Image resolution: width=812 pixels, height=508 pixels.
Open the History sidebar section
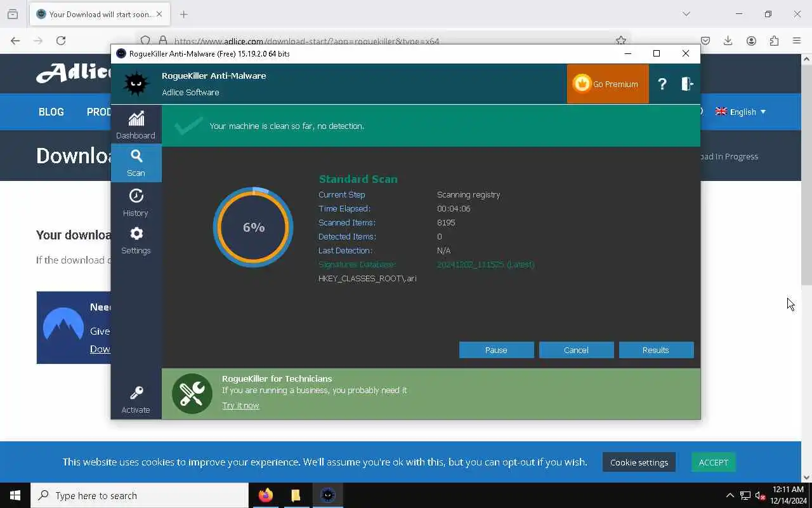coord(136,203)
